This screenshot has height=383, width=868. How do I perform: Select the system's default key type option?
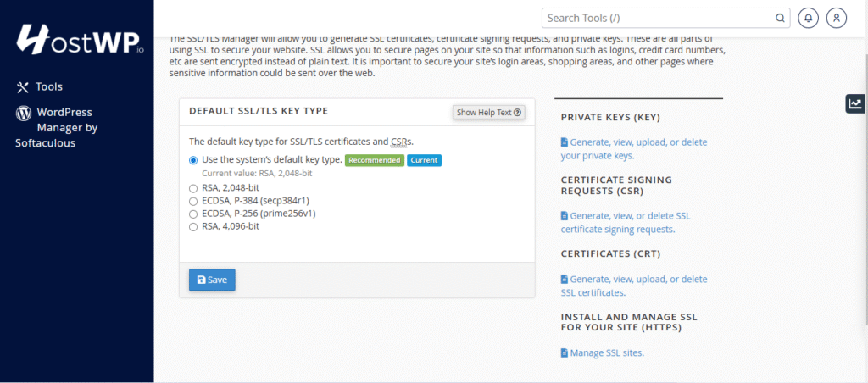click(x=193, y=160)
